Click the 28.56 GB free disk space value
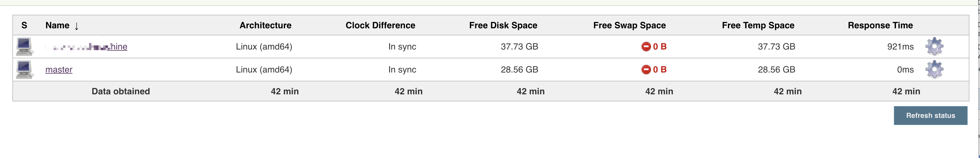980x158 pixels. pyautogui.click(x=519, y=70)
